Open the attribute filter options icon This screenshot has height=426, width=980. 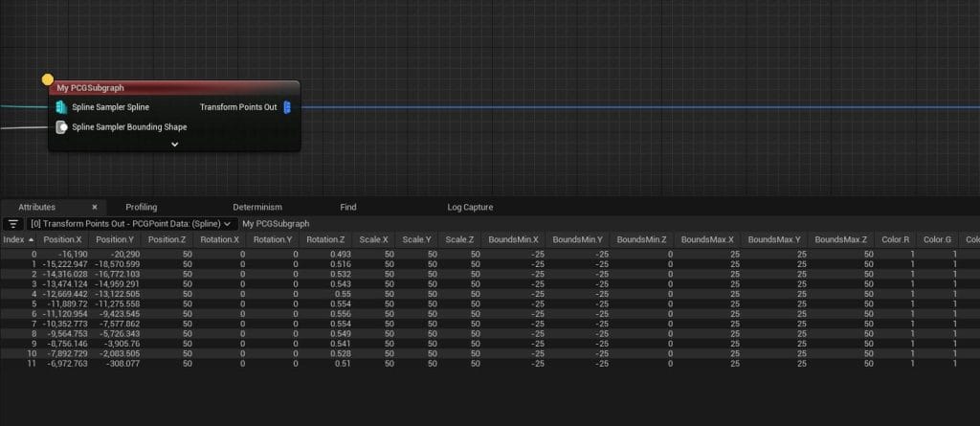(x=13, y=223)
